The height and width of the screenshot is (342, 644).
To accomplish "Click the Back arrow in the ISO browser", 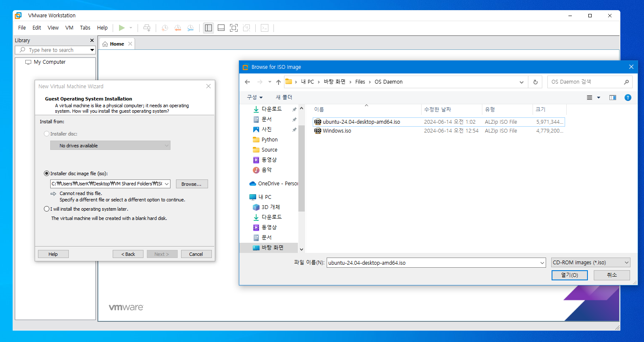I will pyautogui.click(x=248, y=82).
